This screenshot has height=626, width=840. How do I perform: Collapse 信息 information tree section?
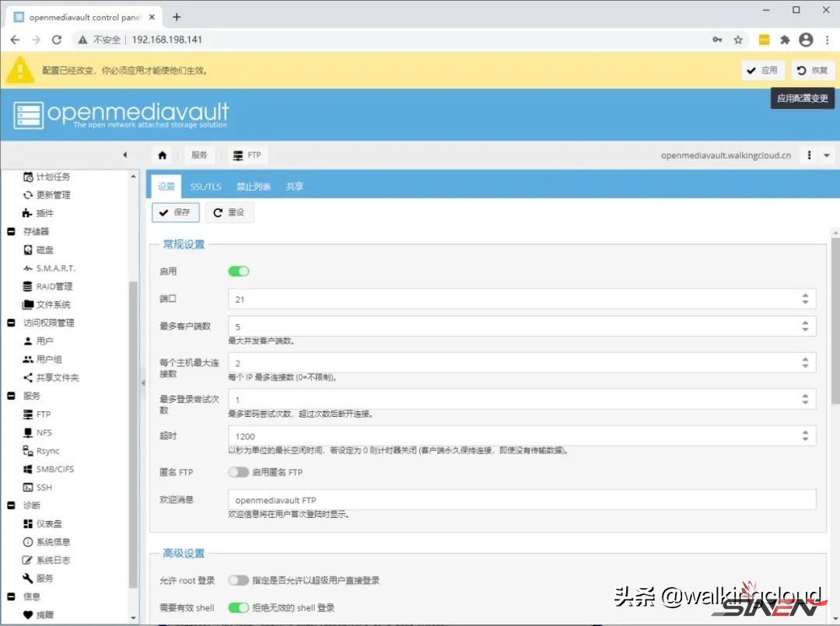tap(11, 596)
